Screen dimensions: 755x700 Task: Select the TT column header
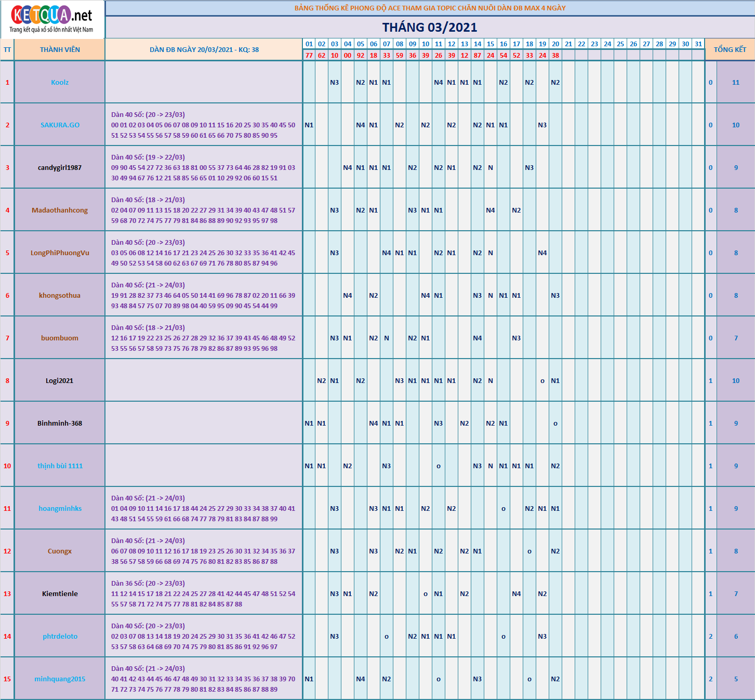tap(7, 49)
